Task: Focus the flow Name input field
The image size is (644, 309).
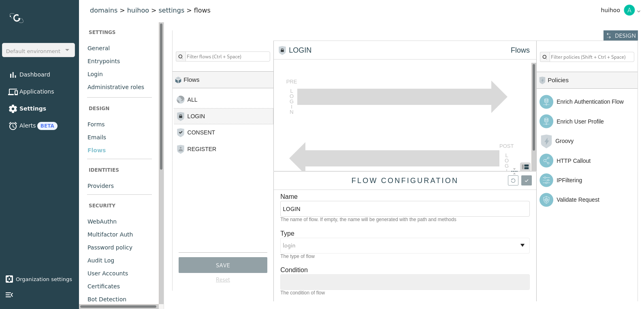Action: click(x=405, y=209)
